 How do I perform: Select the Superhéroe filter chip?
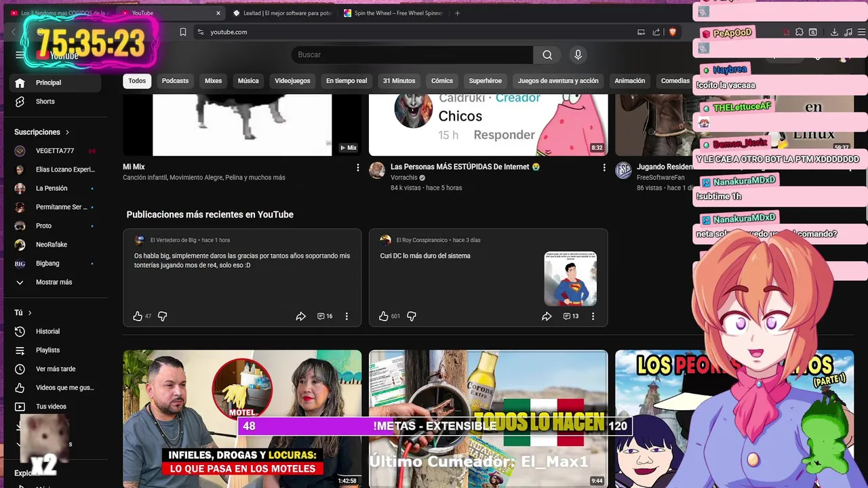click(486, 81)
